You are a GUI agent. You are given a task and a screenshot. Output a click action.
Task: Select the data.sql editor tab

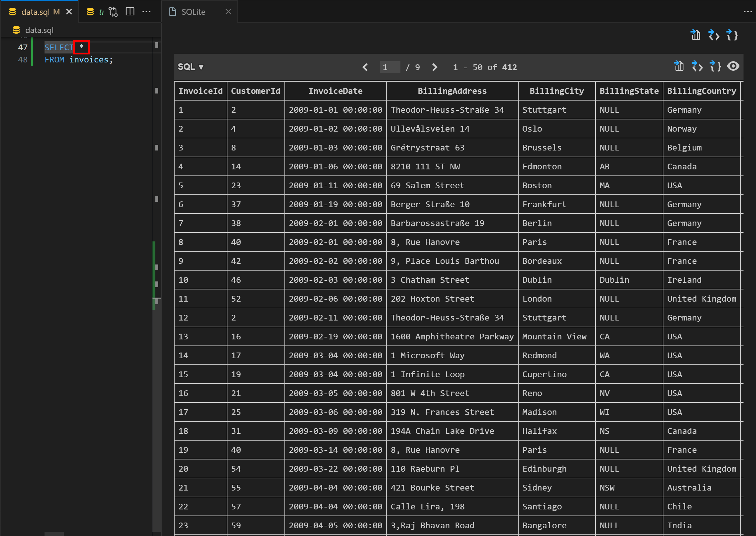tap(35, 12)
